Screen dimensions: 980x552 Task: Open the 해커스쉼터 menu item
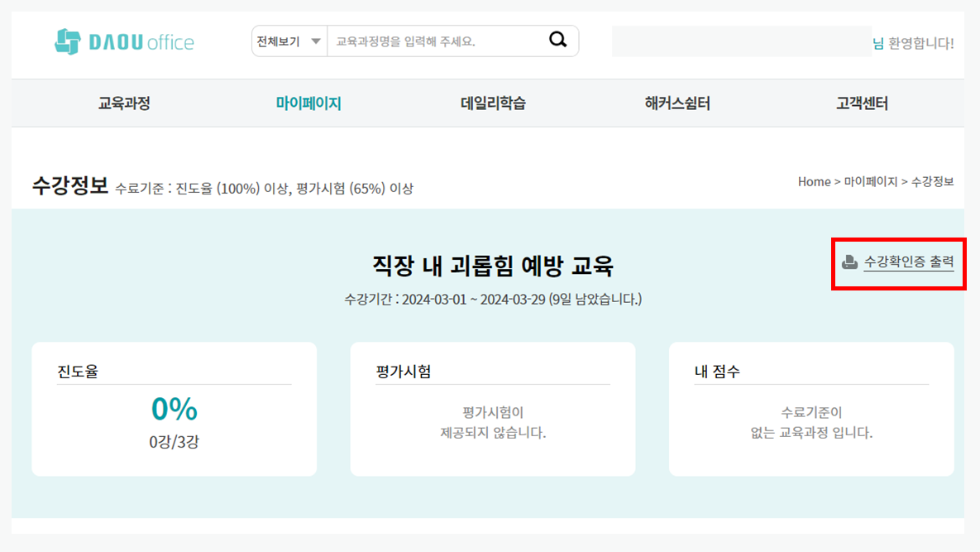click(677, 103)
